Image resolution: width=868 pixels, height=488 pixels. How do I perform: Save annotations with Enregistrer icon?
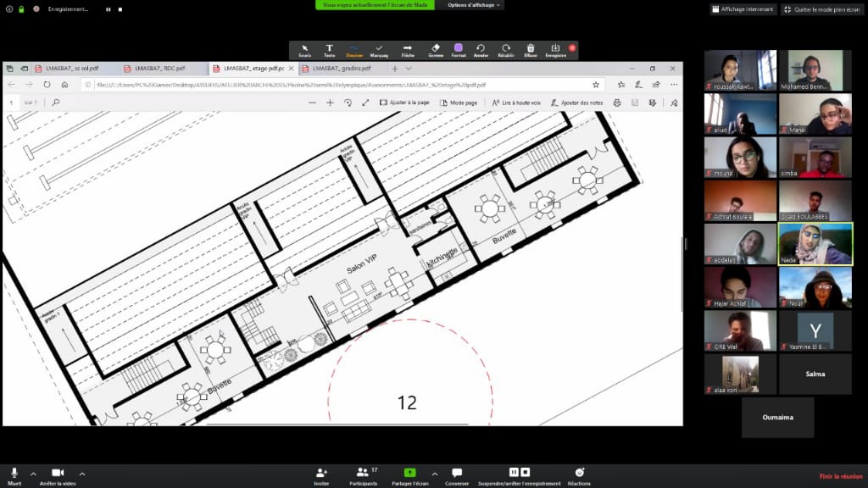coord(555,50)
